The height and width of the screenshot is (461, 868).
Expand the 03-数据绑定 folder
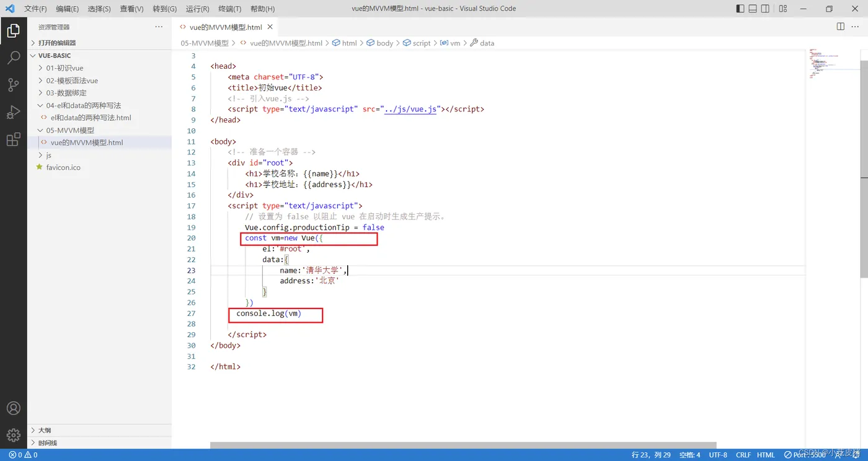click(x=99, y=93)
